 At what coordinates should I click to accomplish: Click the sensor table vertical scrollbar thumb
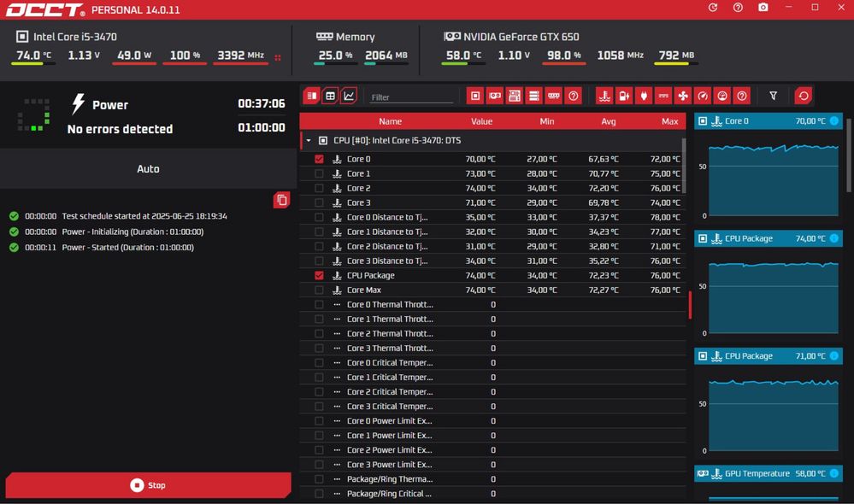click(684, 166)
